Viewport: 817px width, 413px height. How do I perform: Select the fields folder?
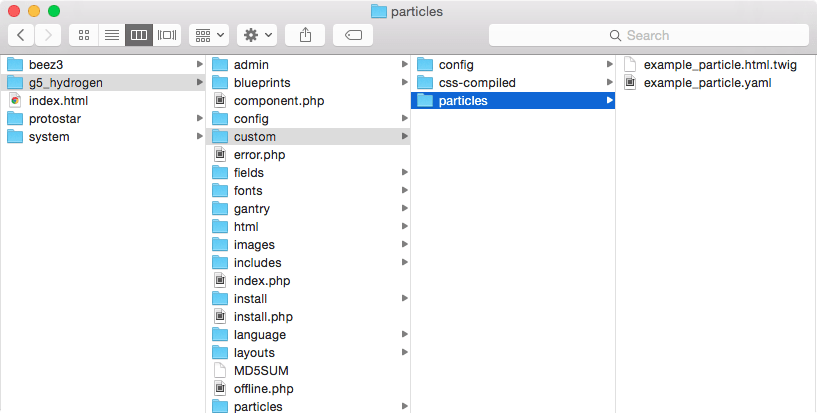point(308,172)
